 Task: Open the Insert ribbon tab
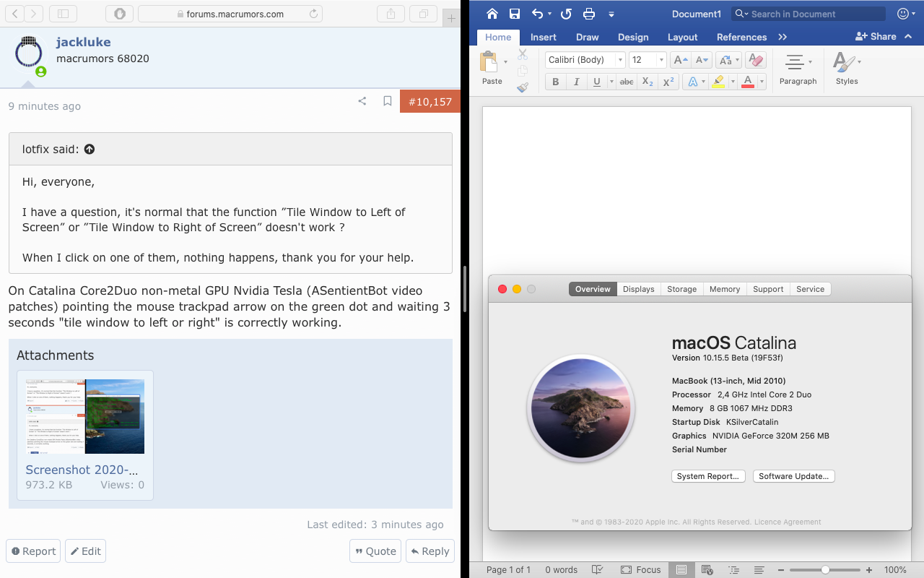tap(544, 37)
